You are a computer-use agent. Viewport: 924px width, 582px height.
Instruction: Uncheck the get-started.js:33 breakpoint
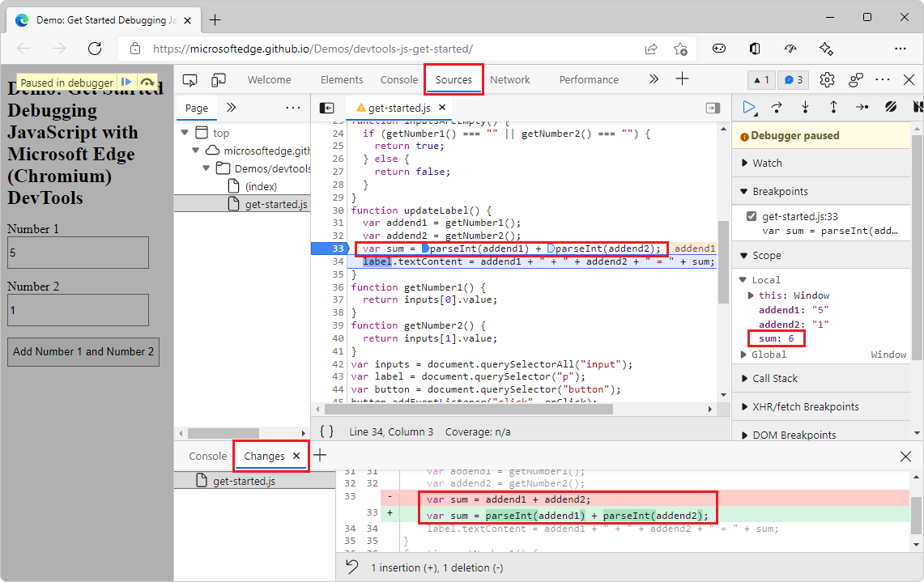pyautogui.click(x=751, y=215)
